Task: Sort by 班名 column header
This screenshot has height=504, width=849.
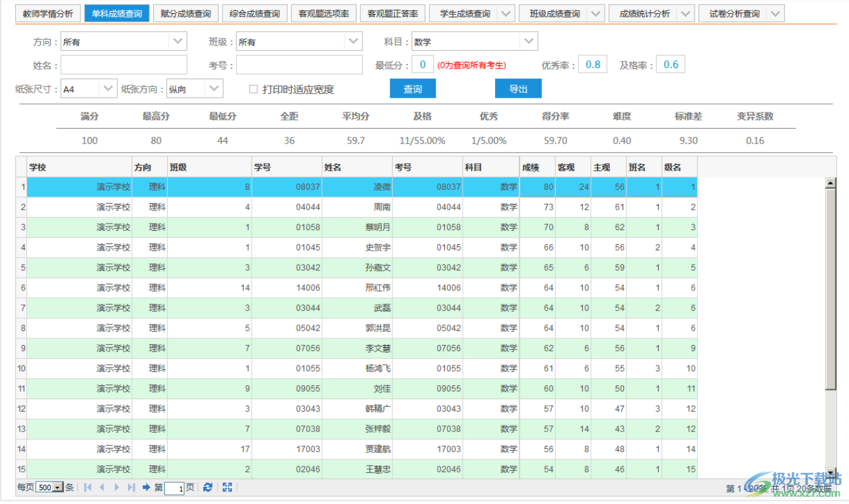Action: (644, 168)
